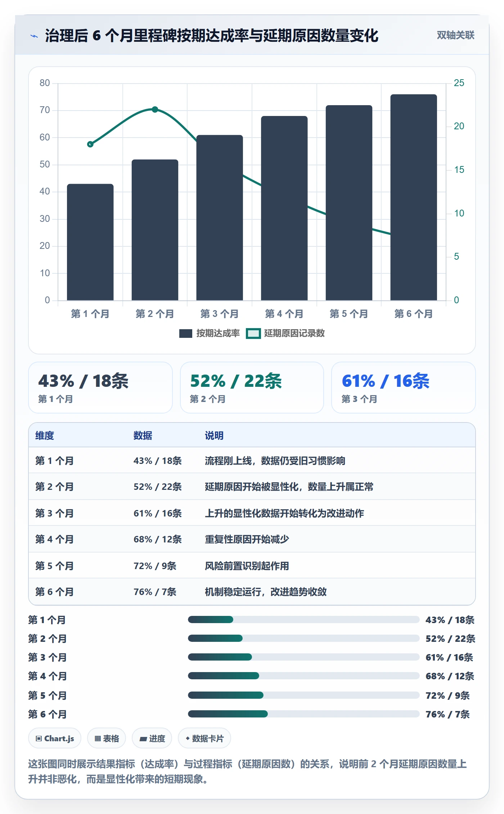
Task: Click the bar icon in 进度 chip
Action: [x=143, y=739]
